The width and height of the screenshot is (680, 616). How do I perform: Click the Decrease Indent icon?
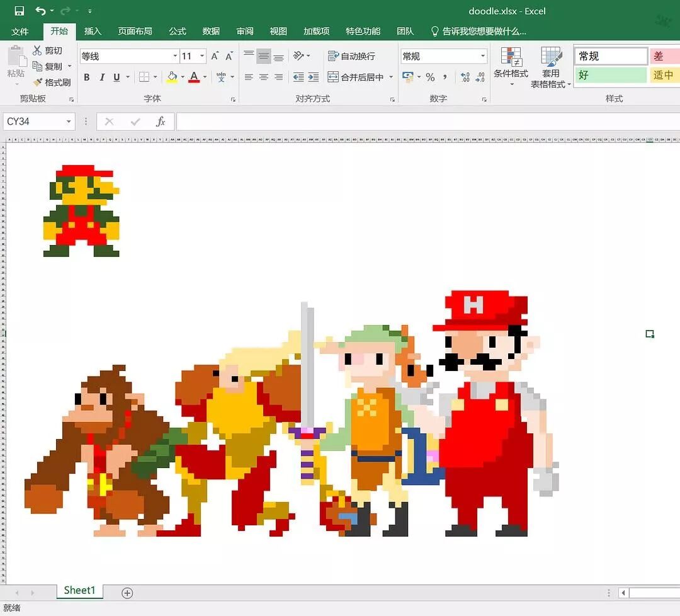pyautogui.click(x=298, y=77)
